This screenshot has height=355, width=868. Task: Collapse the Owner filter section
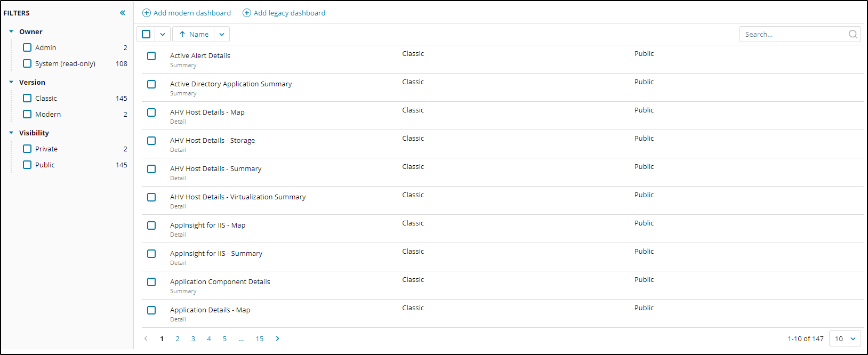click(x=11, y=31)
